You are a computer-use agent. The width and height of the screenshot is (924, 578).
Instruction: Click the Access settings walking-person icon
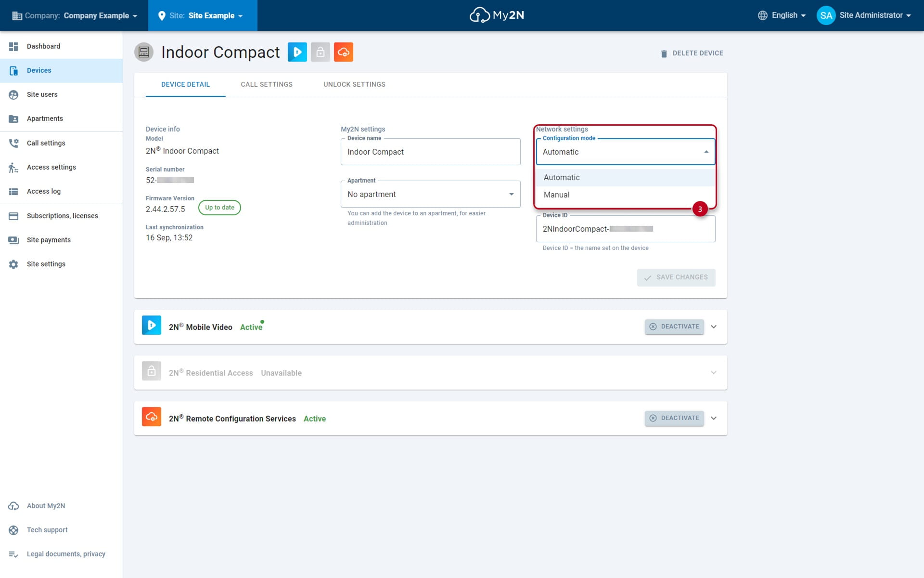coord(13,167)
